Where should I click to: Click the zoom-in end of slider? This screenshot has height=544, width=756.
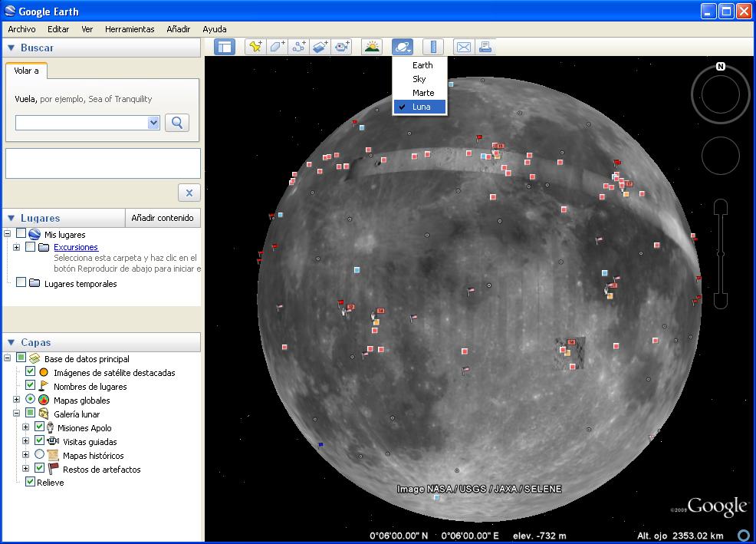720,206
